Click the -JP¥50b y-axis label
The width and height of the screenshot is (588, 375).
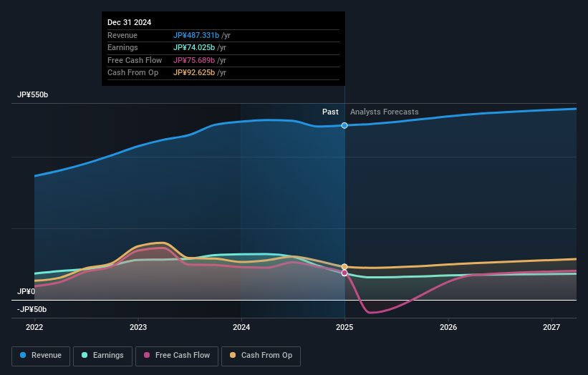[32, 309]
